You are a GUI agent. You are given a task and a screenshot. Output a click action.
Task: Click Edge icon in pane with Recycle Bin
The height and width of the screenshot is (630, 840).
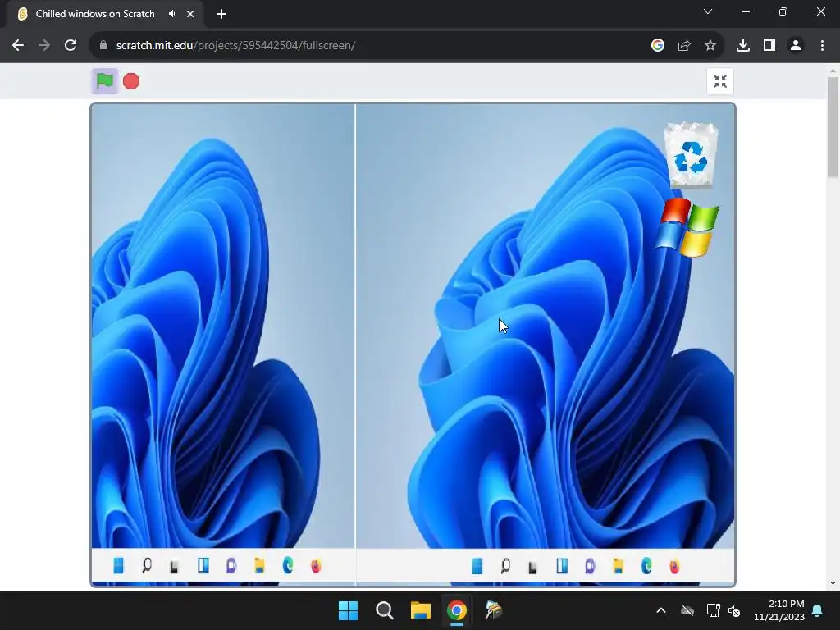click(646, 566)
